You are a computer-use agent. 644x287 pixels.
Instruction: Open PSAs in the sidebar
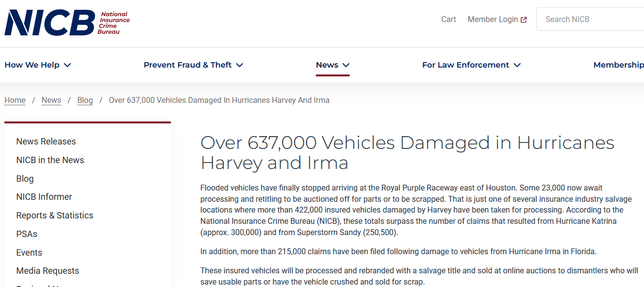[27, 234]
